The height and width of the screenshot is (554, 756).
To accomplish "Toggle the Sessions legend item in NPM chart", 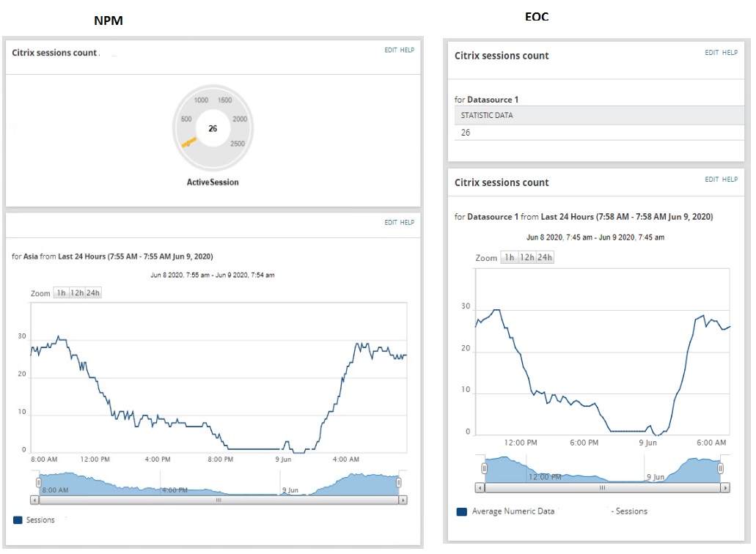I will pyautogui.click(x=34, y=520).
